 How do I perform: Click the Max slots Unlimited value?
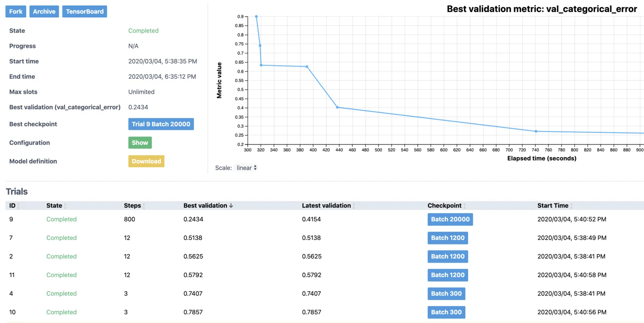point(141,92)
